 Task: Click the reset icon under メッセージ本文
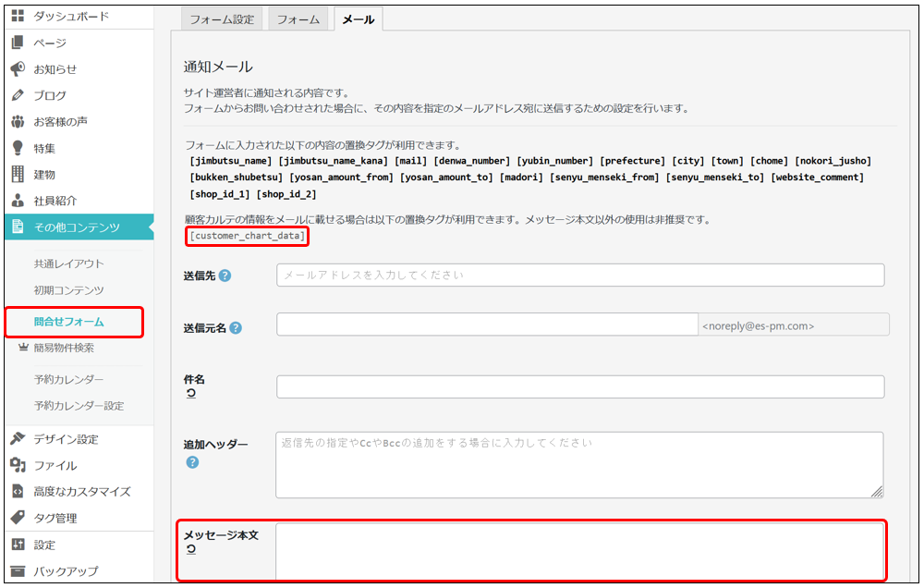tap(191, 549)
